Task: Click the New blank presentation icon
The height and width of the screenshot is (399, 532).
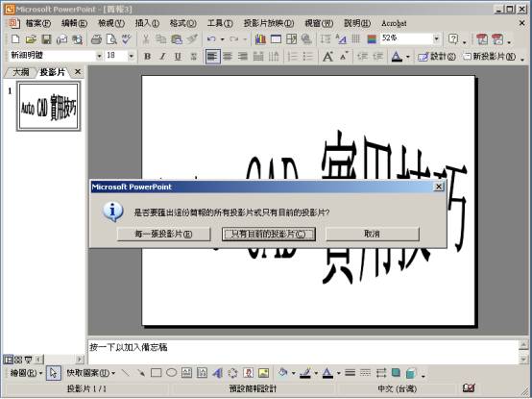Action: point(15,39)
